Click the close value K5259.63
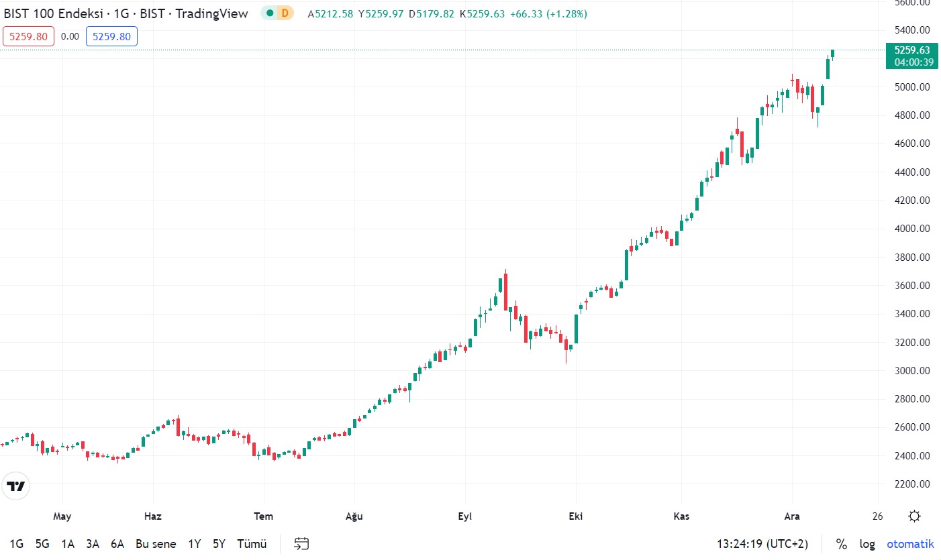The image size is (941, 560). tap(482, 13)
